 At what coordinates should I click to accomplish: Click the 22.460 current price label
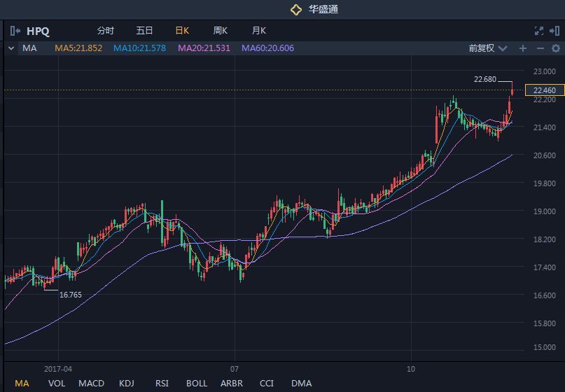(544, 90)
